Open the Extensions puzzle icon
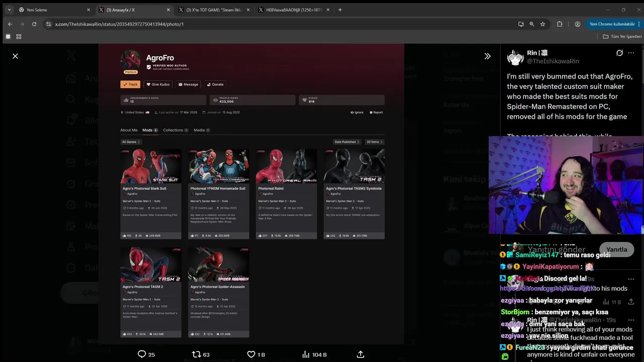Screen dimensions: 644x362 coord(559,24)
